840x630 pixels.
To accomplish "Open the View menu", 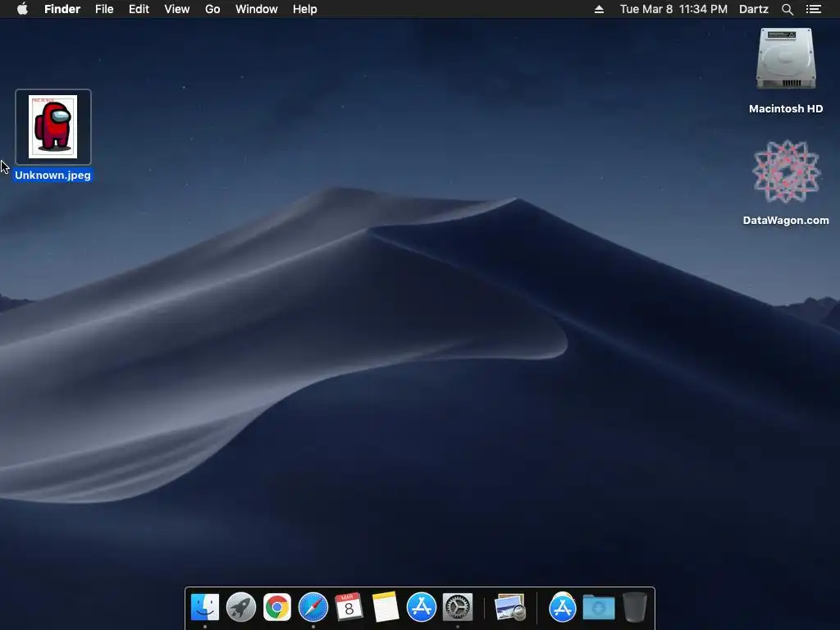I will pyautogui.click(x=177, y=9).
